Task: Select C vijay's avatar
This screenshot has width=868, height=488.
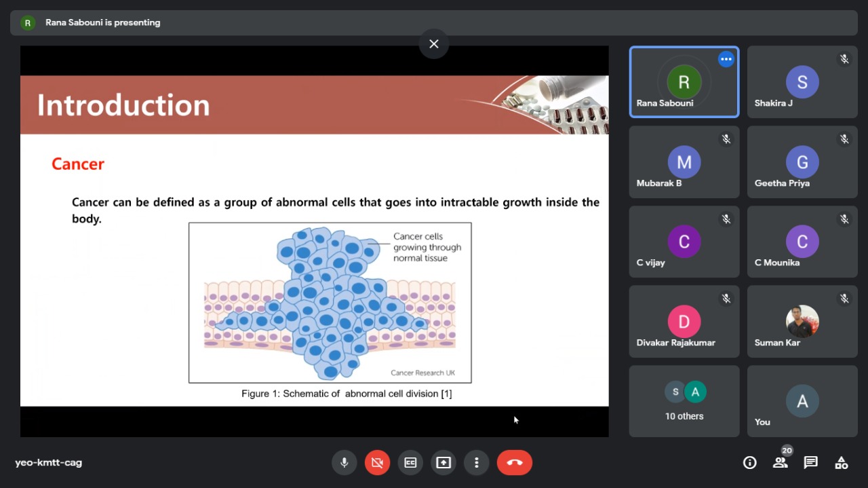Action: click(x=684, y=242)
